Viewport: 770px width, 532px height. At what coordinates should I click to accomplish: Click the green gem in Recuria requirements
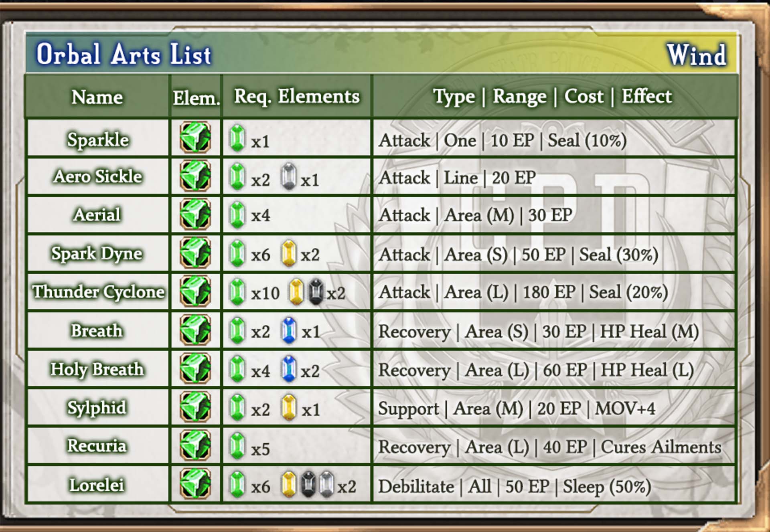tap(237, 446)
